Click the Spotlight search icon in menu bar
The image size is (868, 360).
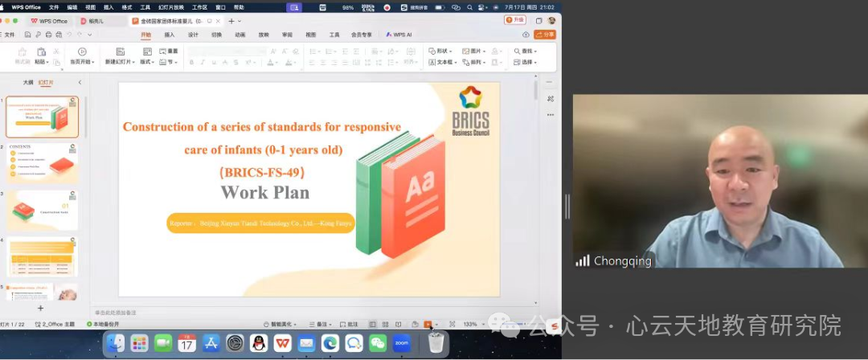[469, 7]
